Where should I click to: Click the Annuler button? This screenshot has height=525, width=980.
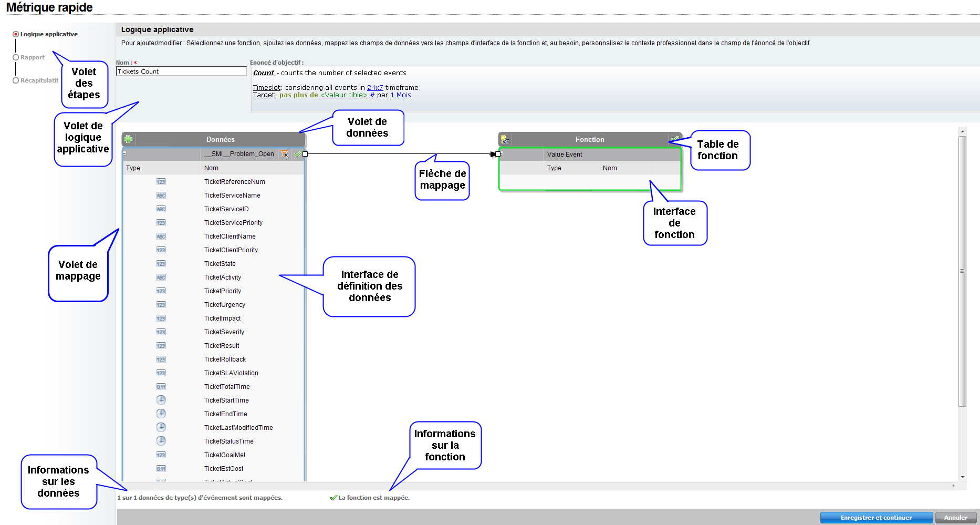coord(955,518)
